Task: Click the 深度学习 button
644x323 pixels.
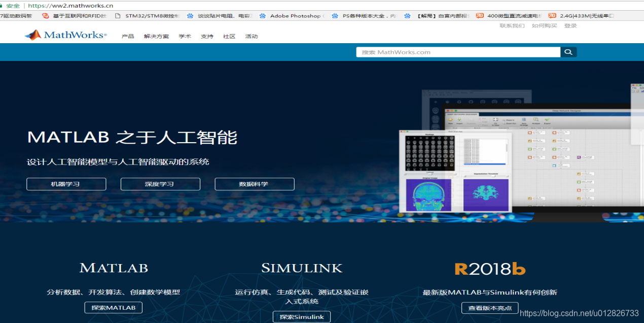Action: coord(160,184)
